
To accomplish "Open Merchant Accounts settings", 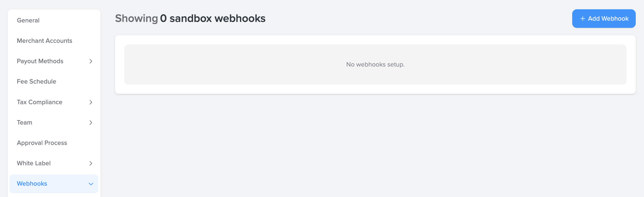I will click(x=44, y=41).
